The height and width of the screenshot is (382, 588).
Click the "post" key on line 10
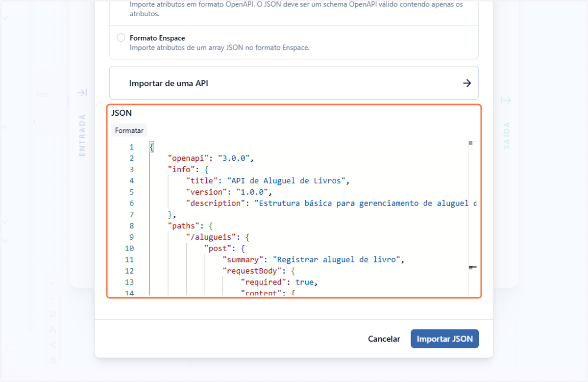[x=218, y=249]
